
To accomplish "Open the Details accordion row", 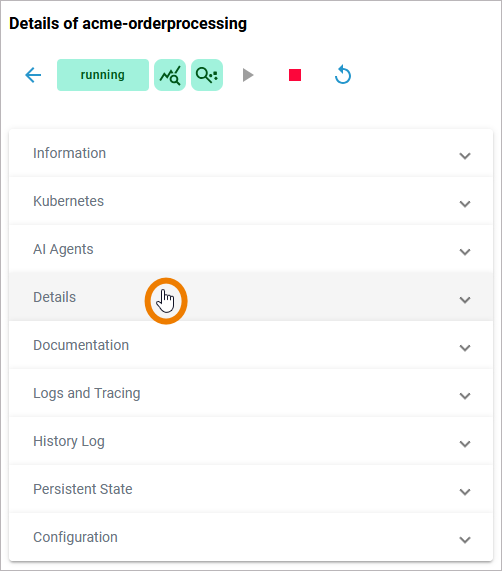I will [x=251, y=297].
